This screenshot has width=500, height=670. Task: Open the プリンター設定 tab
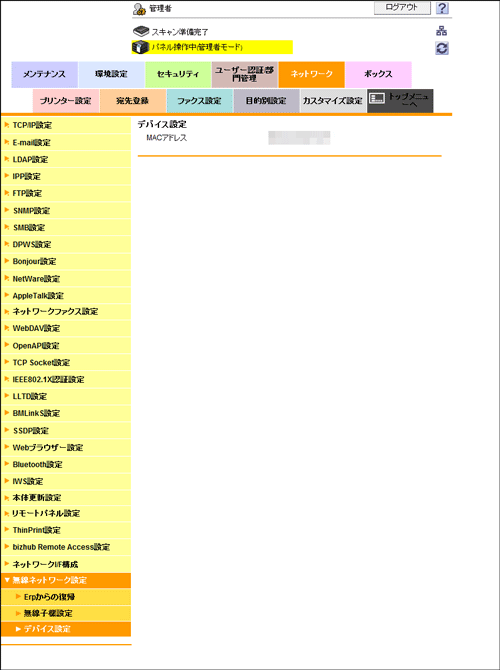pyautogui.click(x=66, y=101)
